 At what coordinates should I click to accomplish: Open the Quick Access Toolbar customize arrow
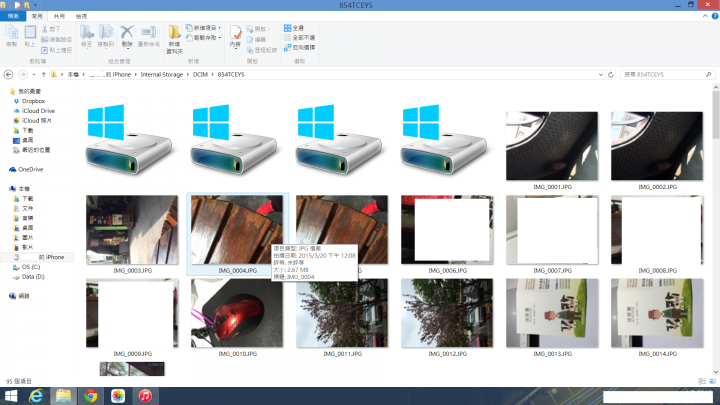(35, 6)
